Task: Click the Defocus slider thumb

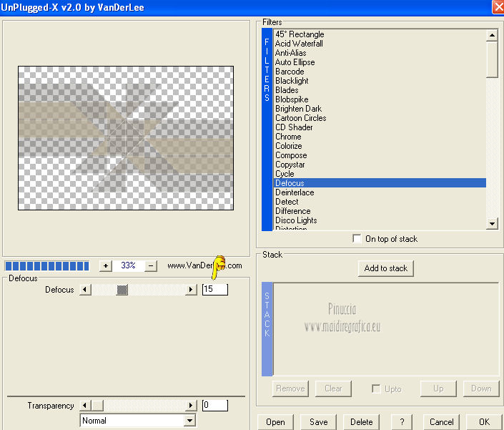Action: [x=122, y=290]
